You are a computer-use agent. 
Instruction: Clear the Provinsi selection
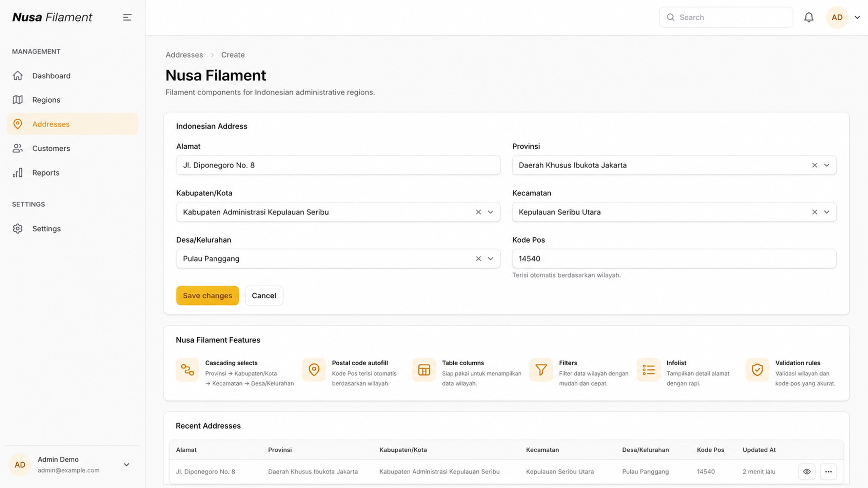[814, 165]
